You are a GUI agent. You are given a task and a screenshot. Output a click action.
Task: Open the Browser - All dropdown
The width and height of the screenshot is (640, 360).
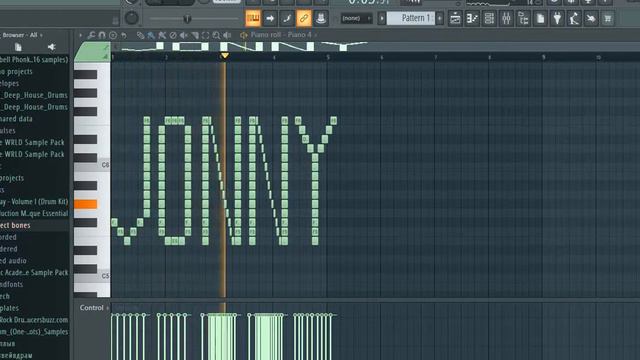(22, 35)
